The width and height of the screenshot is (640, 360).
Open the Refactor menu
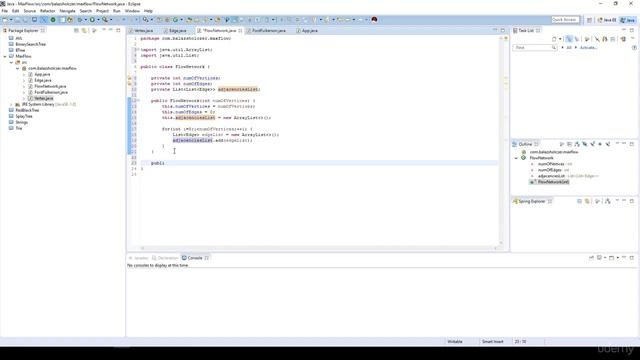click(47, 11)
